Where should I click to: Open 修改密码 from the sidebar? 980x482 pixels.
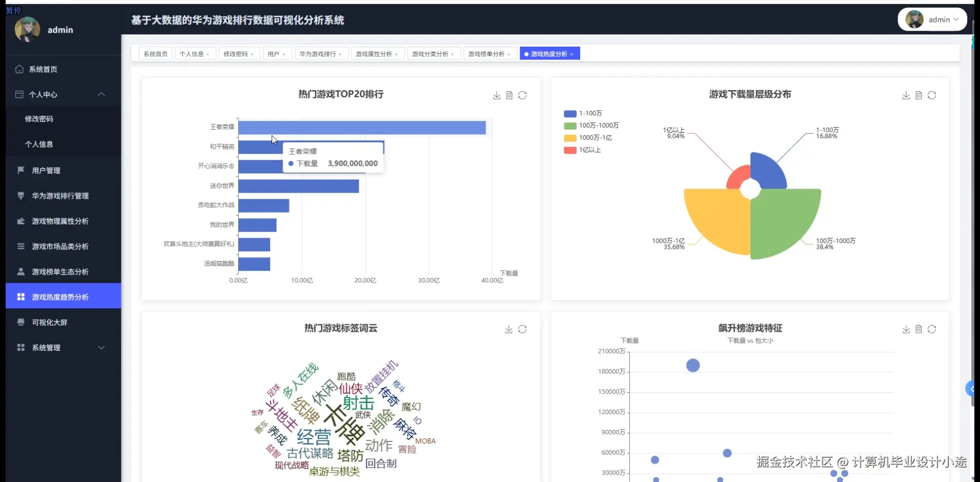click(x=39, y=118)
